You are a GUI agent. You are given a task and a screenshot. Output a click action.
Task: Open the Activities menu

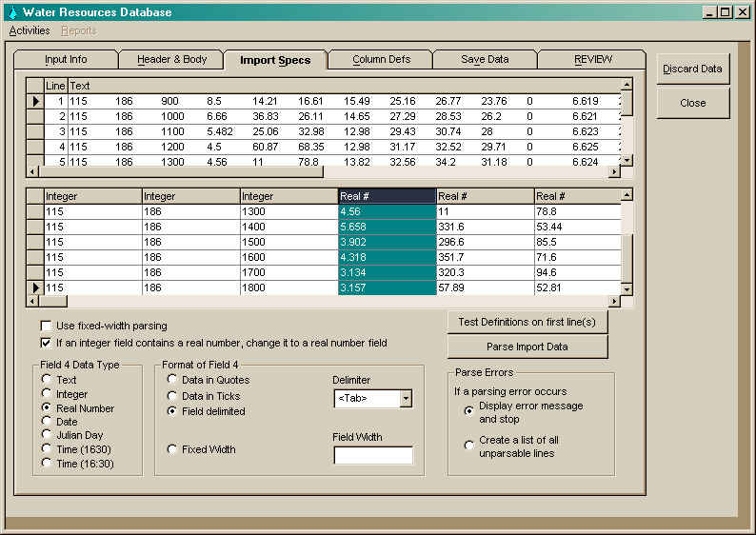point(29,30)
